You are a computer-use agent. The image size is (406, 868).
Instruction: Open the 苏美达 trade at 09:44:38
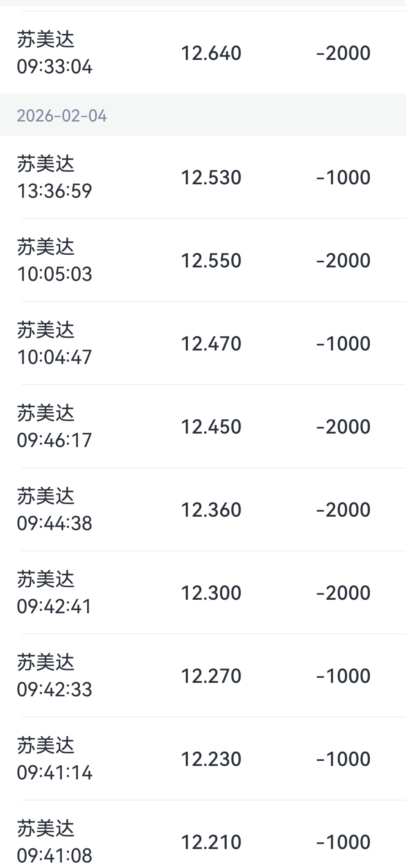click(203, 509)
